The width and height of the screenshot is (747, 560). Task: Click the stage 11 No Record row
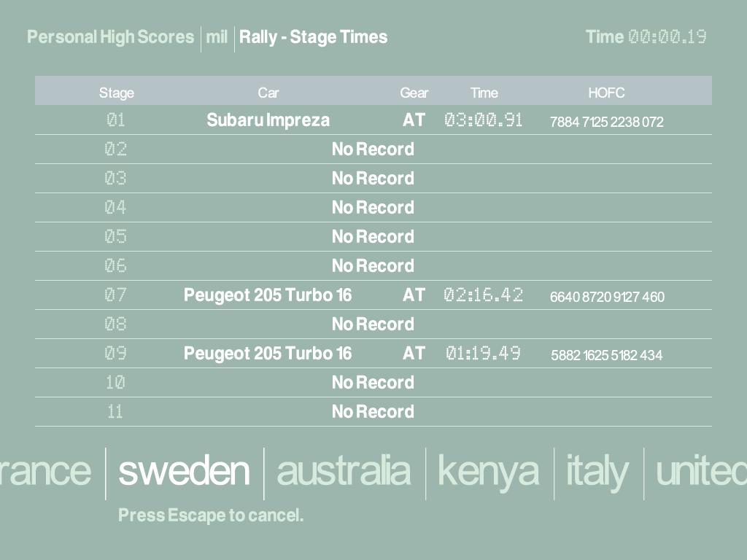point(373,412)
